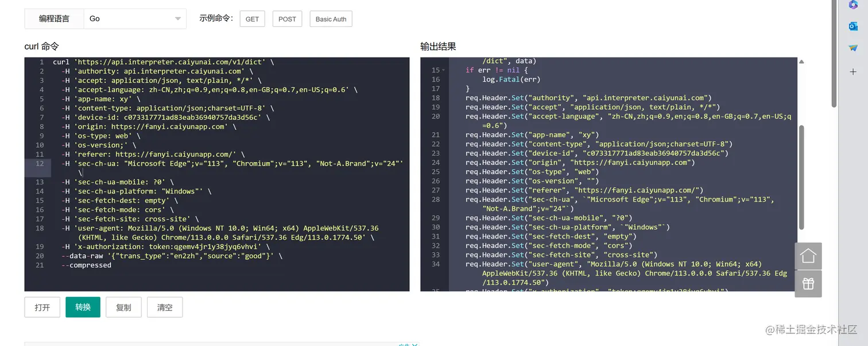This screenshot has width=868, height=346.
Task: Click the --compressed line in curl input
Action: pos(87,265)
